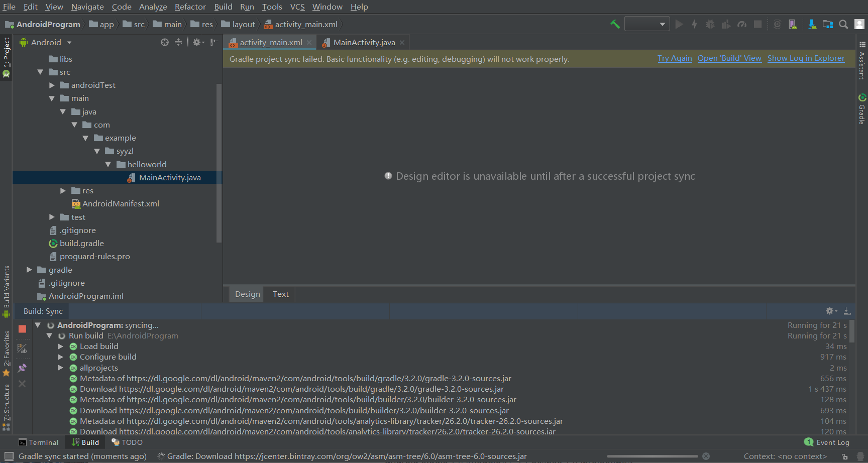Select the Design editor tab
The image size is (868, 463).
click(x=247, y=294)
